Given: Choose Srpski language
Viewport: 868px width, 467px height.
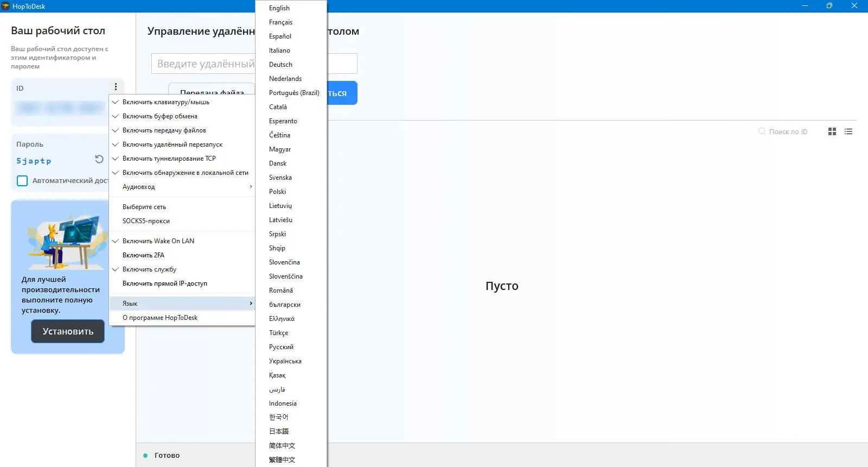Looking at the screenshot, I should (x=291, y=234).
